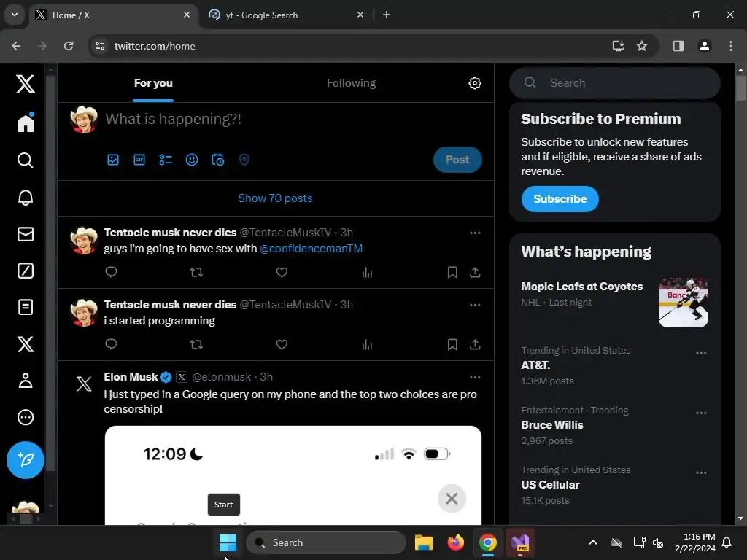This screenshot has height=560, width=747.
Task: Reply to 'i started programming' post
Action: click(111, 344)
